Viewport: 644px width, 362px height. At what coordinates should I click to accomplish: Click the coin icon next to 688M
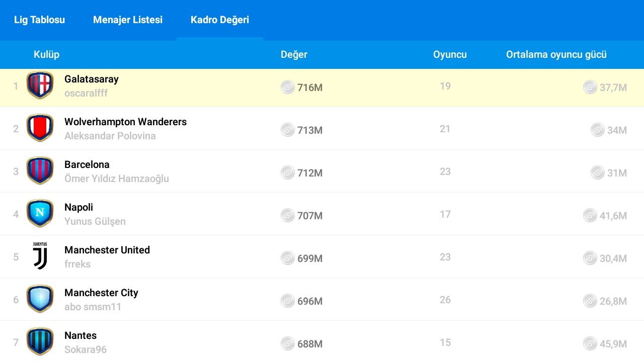pyautogui.click(x=288, y=343)
